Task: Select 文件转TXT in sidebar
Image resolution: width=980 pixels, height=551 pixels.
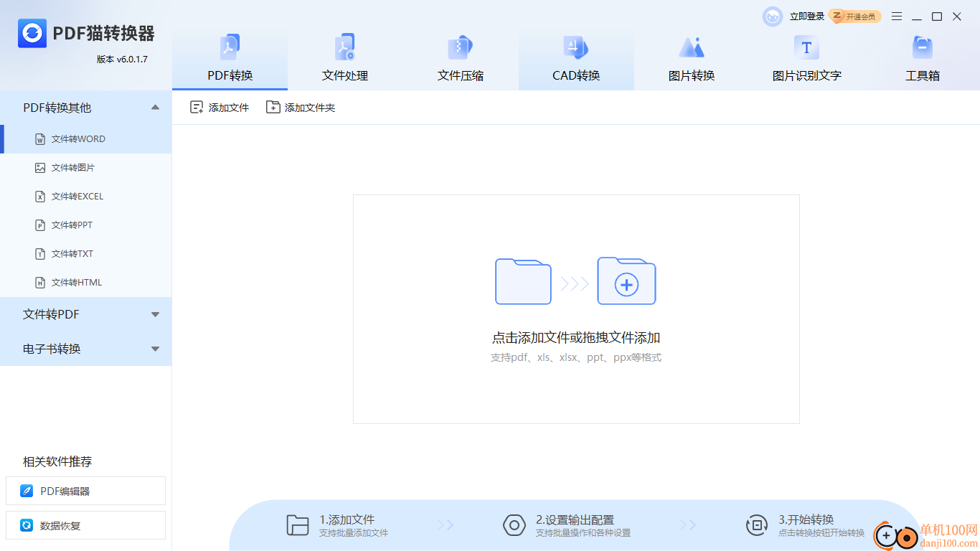Action: (x=86, y=254)
